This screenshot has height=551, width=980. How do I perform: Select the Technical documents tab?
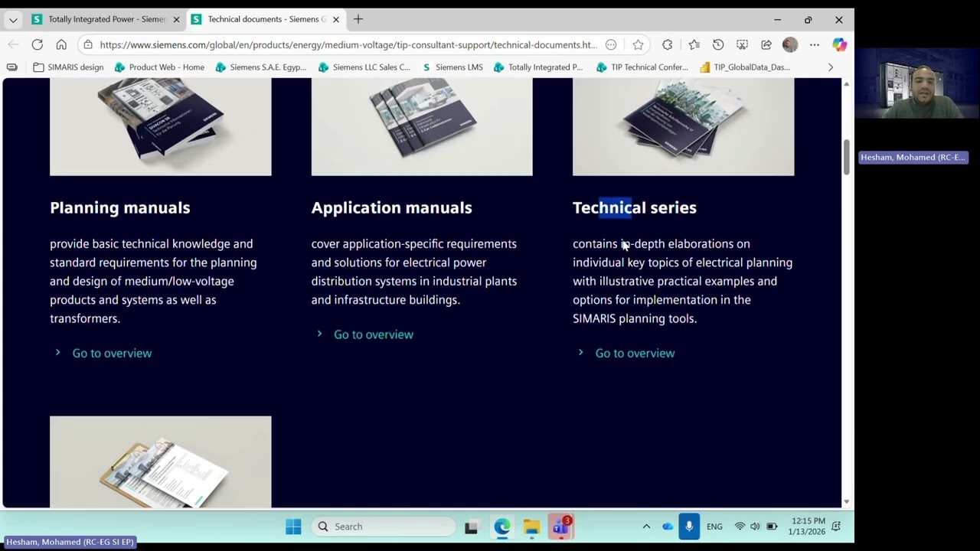click(x=266, y=19)
